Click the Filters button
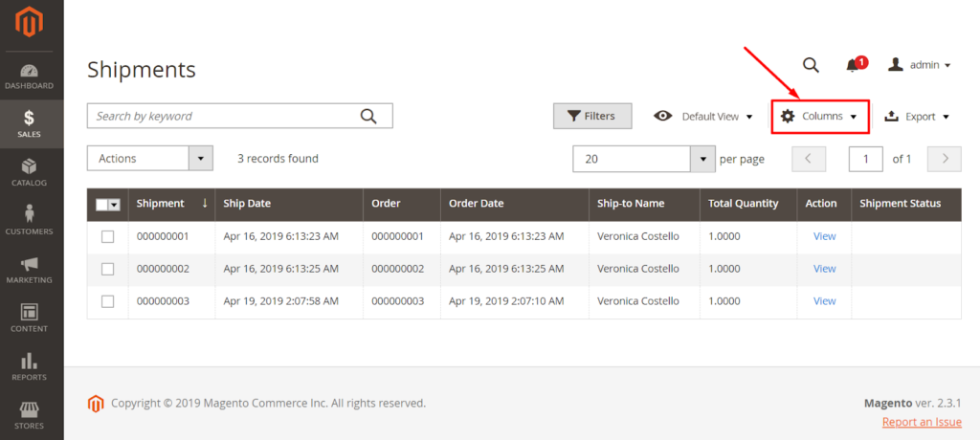This screenshot has width=980, height=440. (591, 117)
